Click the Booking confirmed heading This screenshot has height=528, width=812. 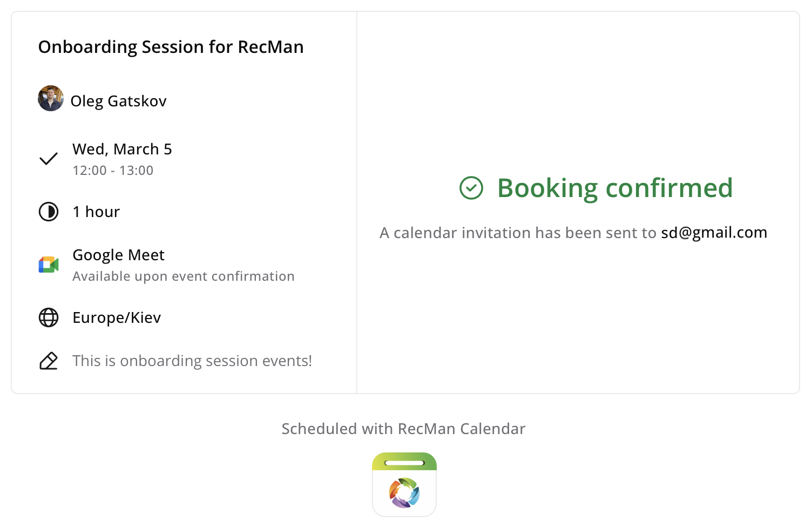coord(614,188)
